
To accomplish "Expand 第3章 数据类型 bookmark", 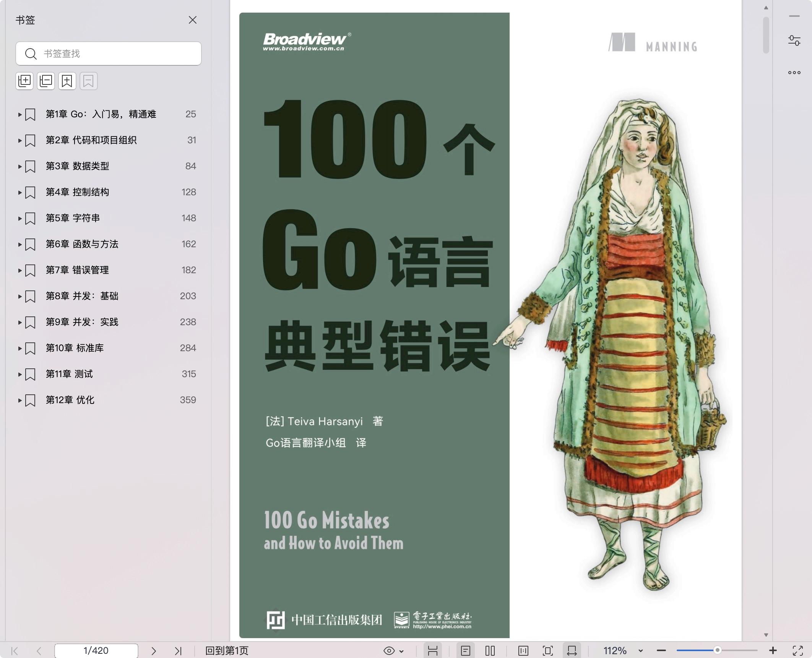I will click(x=19, y=166).
